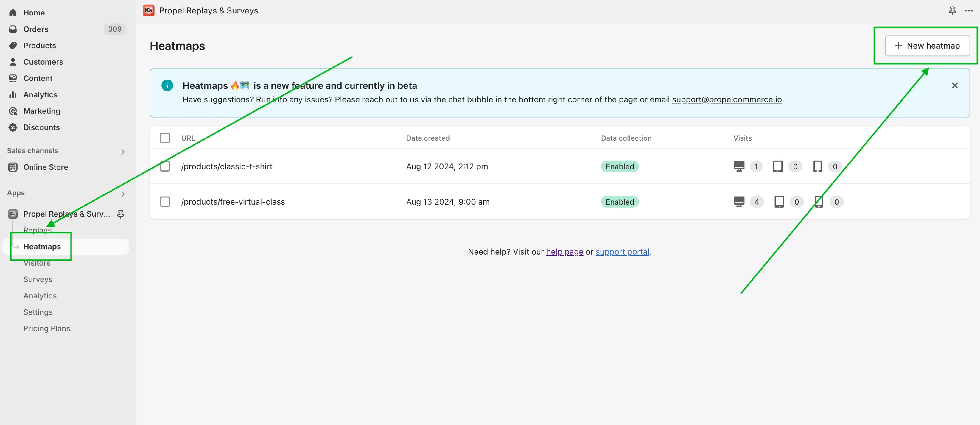Open Home in the sidebar
The width and height of the screenshot is (980, 425).
34,12
